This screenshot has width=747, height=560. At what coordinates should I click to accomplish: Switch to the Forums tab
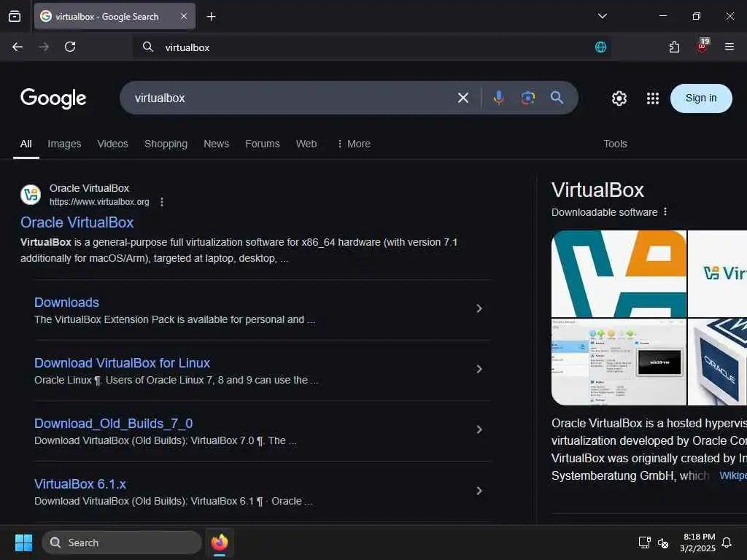click(x=263, y=144)
